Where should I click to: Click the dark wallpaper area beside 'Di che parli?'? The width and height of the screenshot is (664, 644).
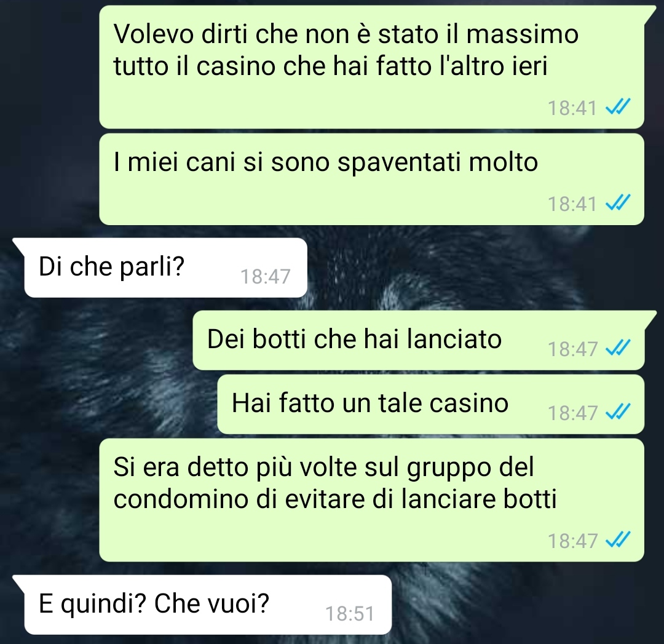coord(483,268)
